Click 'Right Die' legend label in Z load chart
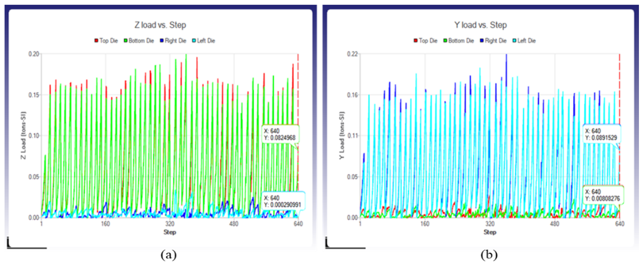644x264 pixels. (x=176, y=40)
